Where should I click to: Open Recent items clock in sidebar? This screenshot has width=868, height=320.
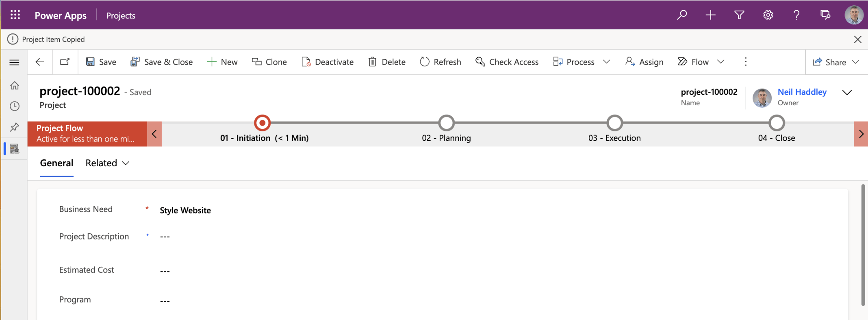click(x=15, y=106)
